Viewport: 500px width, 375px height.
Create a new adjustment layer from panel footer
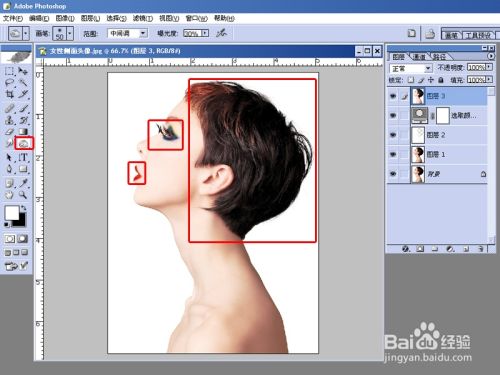pos(450,249)
